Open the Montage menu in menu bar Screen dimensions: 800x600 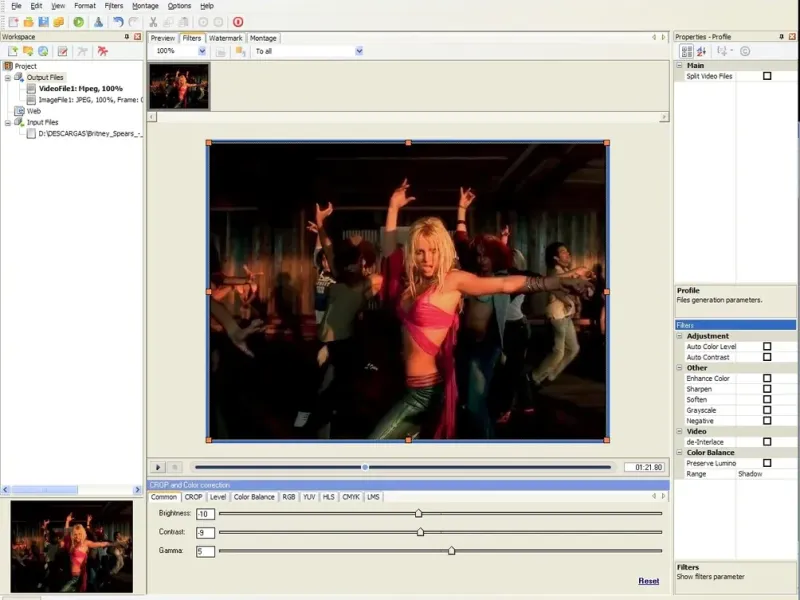pyautogui.click(x=145, y=6)
